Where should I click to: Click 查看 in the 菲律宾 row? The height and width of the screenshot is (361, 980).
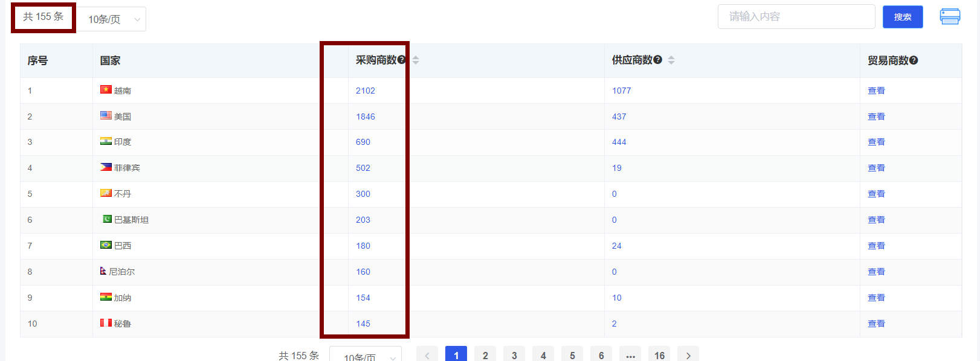point(876,168)
